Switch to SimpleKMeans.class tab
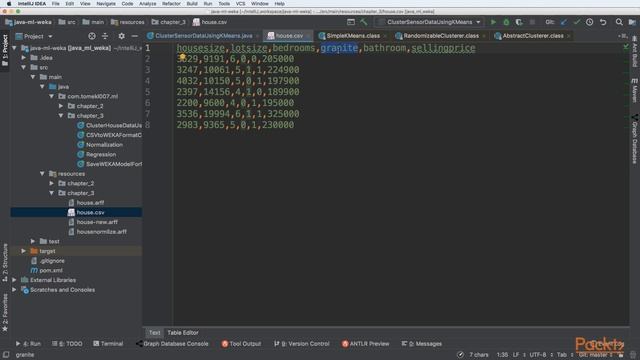Image resolution: width=640 pixels, height=360 pixels. pyautogui.click(x=352, y=36)
